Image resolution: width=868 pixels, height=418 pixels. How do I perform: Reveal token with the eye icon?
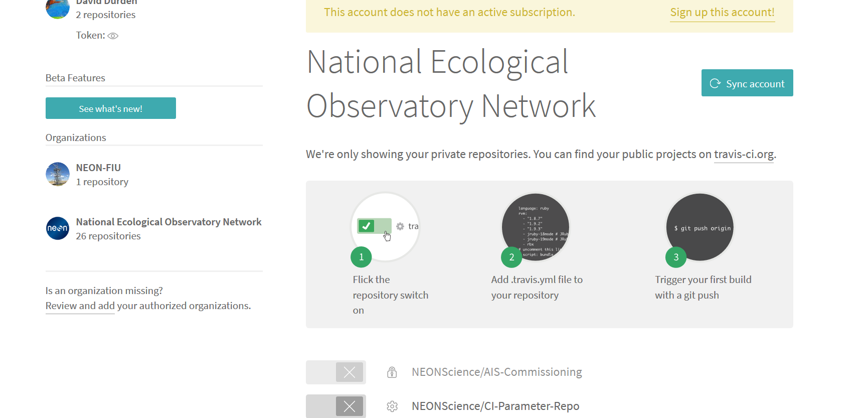coord(113,36)
